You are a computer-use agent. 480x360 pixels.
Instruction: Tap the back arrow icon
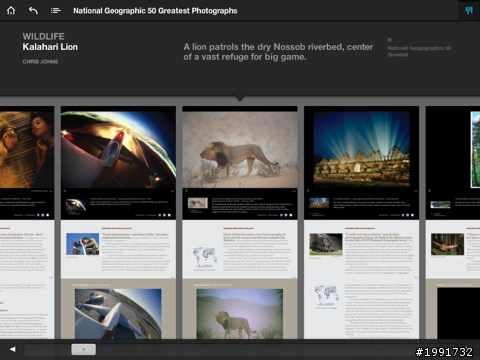[33, 11]
